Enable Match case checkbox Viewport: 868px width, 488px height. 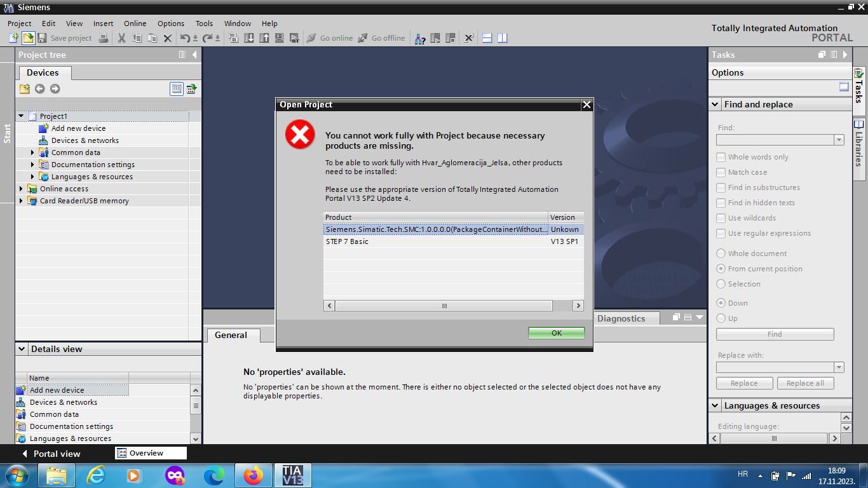coord(721,172)
